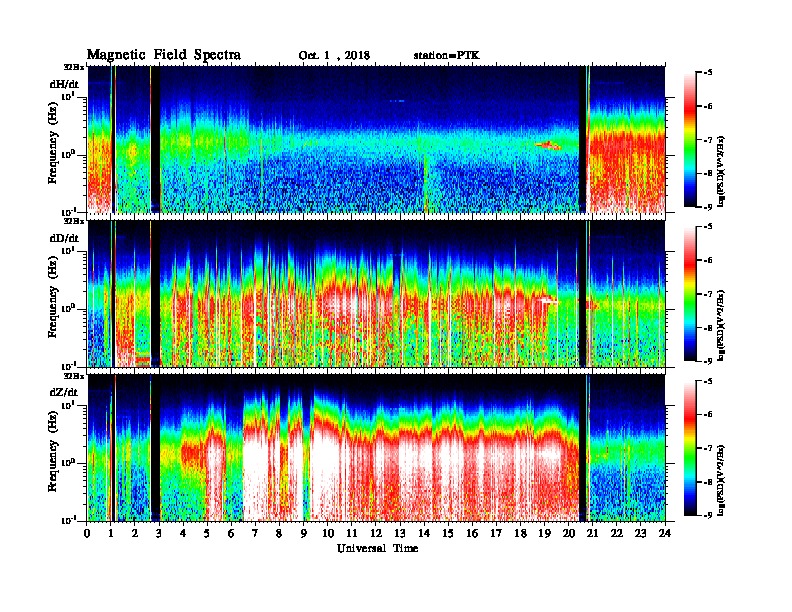Click hour tick label 24 on time axis
The height and width of the screenshot is (612, 792).
665,534
